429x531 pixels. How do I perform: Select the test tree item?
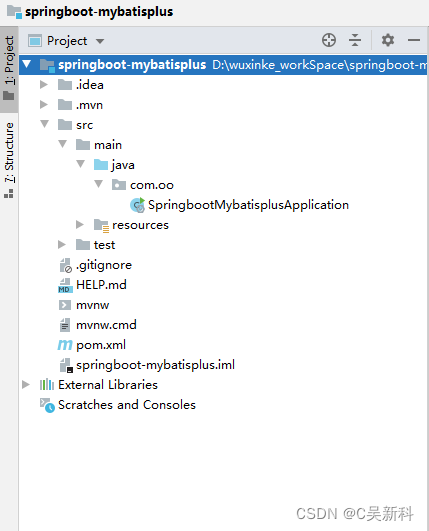pos(104,245)
